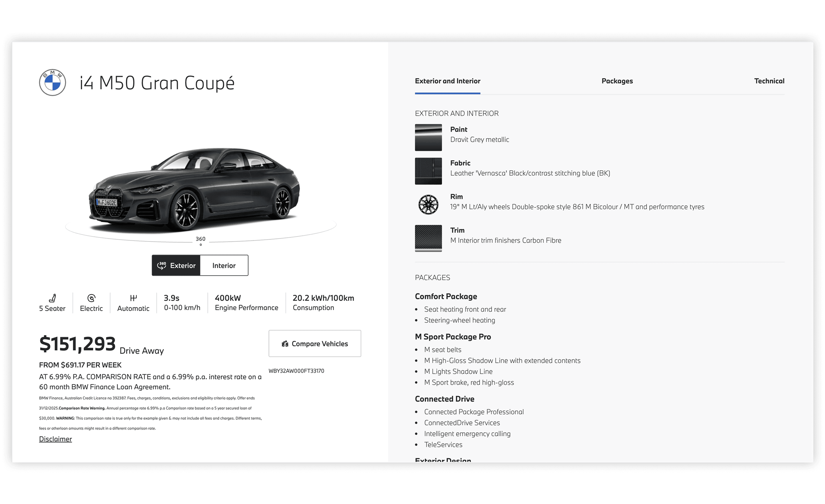Click the i4 M50 Gran Coupé title

pyautogui.click(x=157, y=83)
